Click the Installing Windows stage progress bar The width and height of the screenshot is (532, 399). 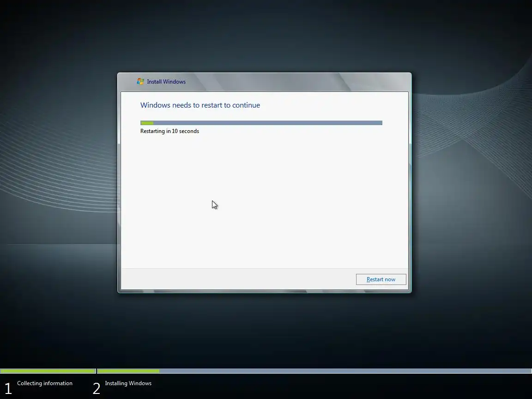[314, 371]
